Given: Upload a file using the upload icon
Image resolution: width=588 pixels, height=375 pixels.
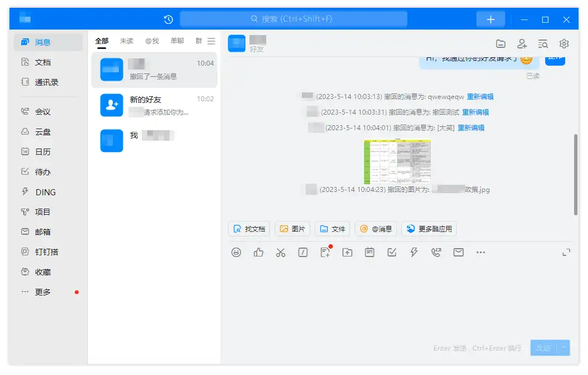Looking at the screenshot, I should pos(347,252).
